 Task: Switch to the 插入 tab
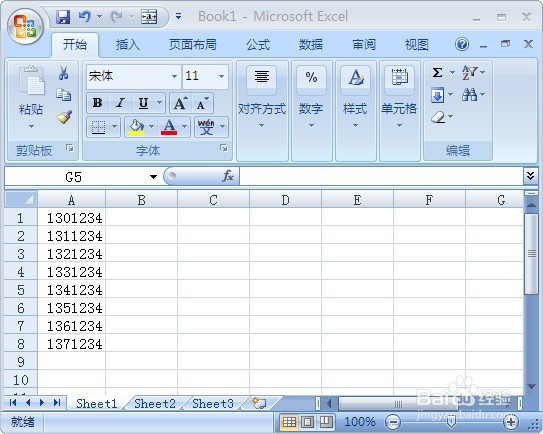tap(127, 45)
